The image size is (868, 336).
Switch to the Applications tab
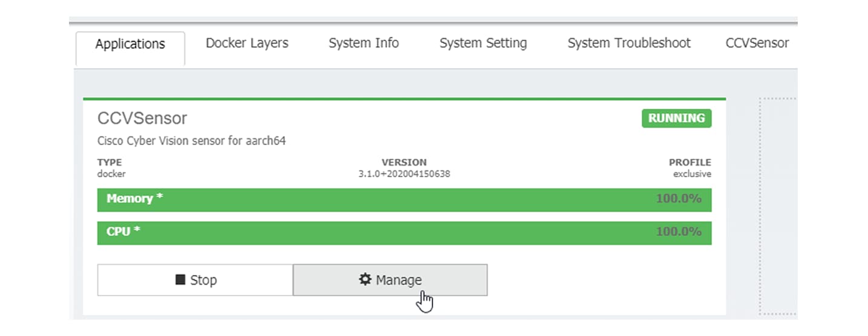click(x=130, y=44)
